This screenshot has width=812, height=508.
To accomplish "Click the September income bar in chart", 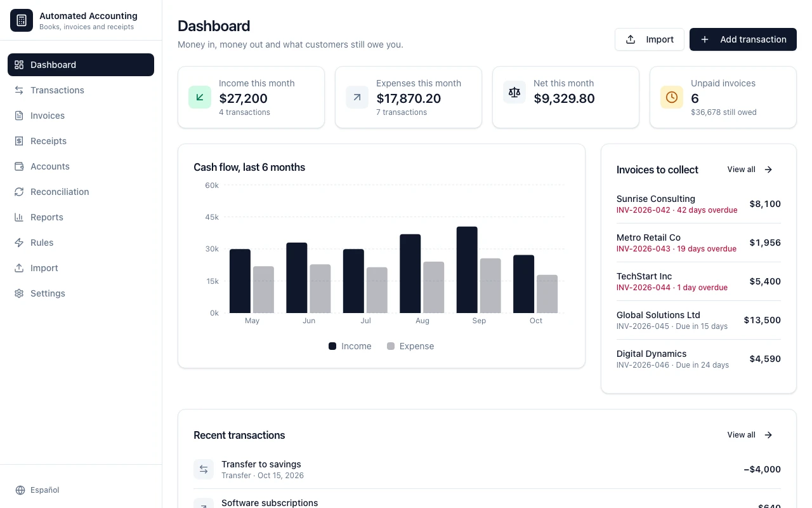I will (467, 270).
